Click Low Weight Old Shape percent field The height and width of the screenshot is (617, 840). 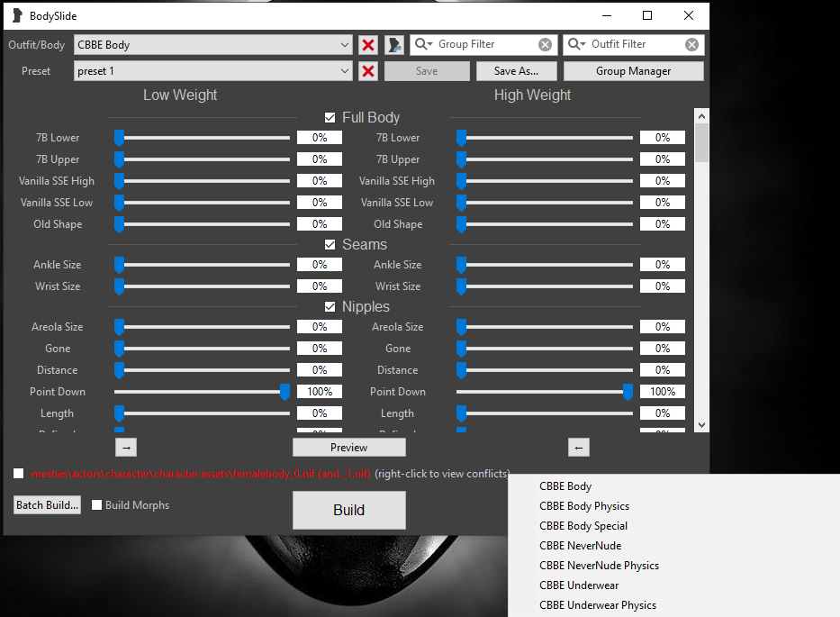(x=320, y=224)
